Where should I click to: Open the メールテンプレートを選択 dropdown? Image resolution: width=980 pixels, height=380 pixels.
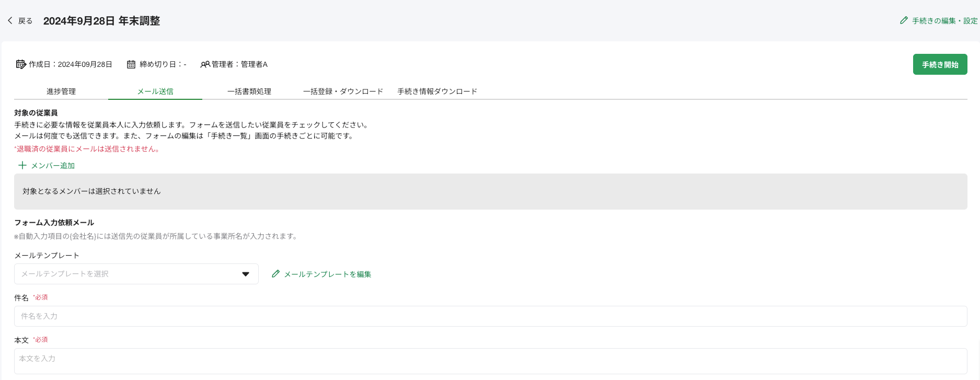click(136, 274)
